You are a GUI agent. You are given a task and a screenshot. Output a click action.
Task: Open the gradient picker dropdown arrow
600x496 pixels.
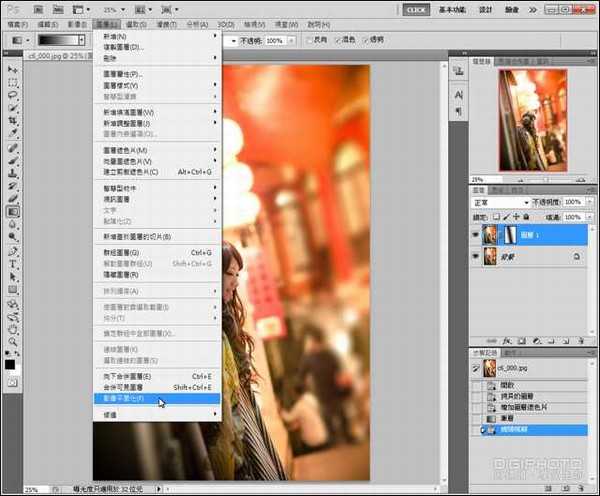coord(81,41)
